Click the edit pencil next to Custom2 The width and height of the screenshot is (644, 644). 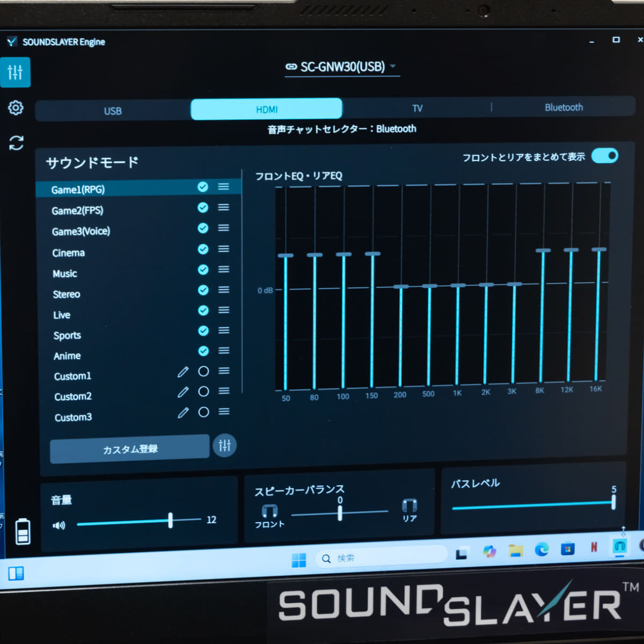(x=183, y=392)
